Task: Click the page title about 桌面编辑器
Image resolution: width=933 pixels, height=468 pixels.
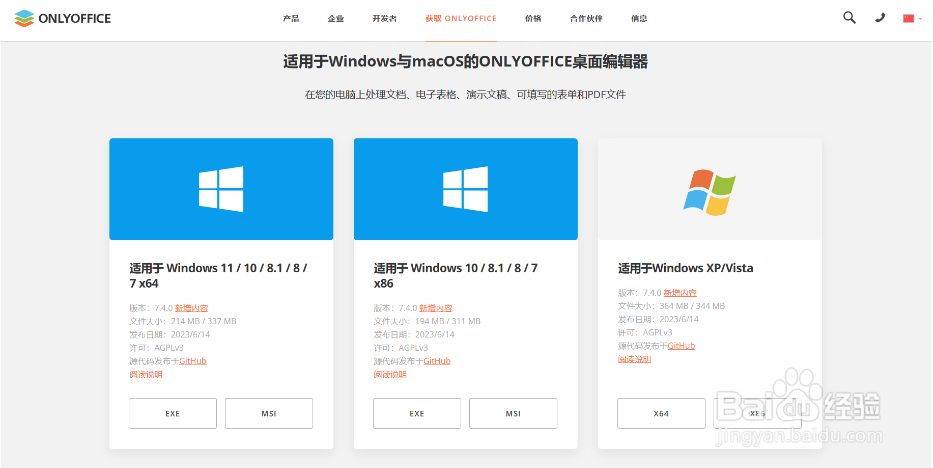Action: coord(465,62)
